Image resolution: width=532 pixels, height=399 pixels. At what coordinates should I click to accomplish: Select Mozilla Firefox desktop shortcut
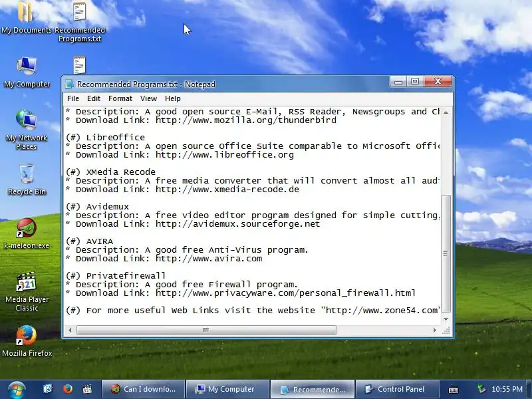[x=27, y=341]
